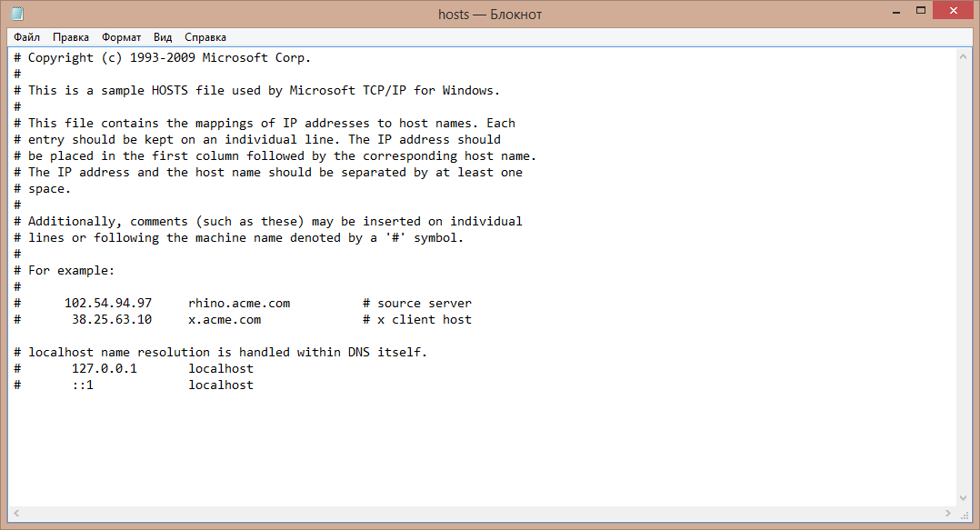This screenshot has height=530, width=980.
Task: Click on the 127.0.0.1 address text
Action: click(x=104, y=369)
